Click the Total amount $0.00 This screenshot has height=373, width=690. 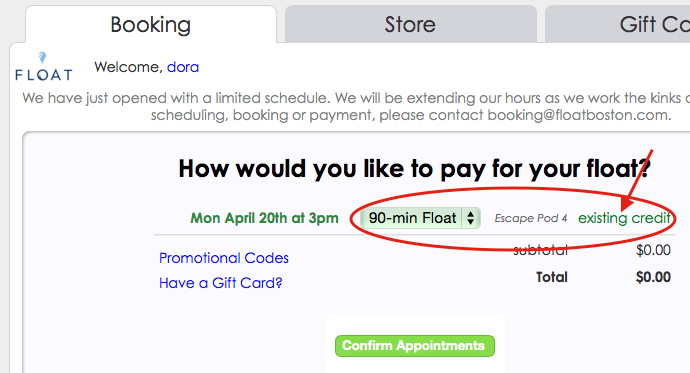653,277
